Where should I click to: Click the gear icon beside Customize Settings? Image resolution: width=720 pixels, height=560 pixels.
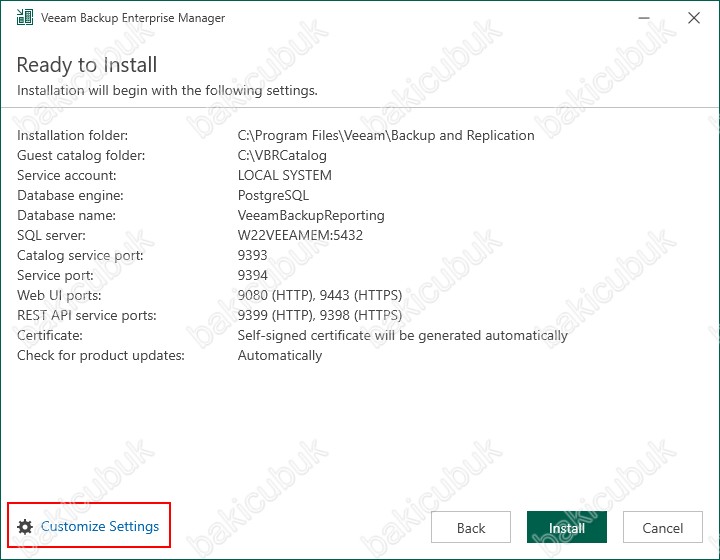point(25,527)
